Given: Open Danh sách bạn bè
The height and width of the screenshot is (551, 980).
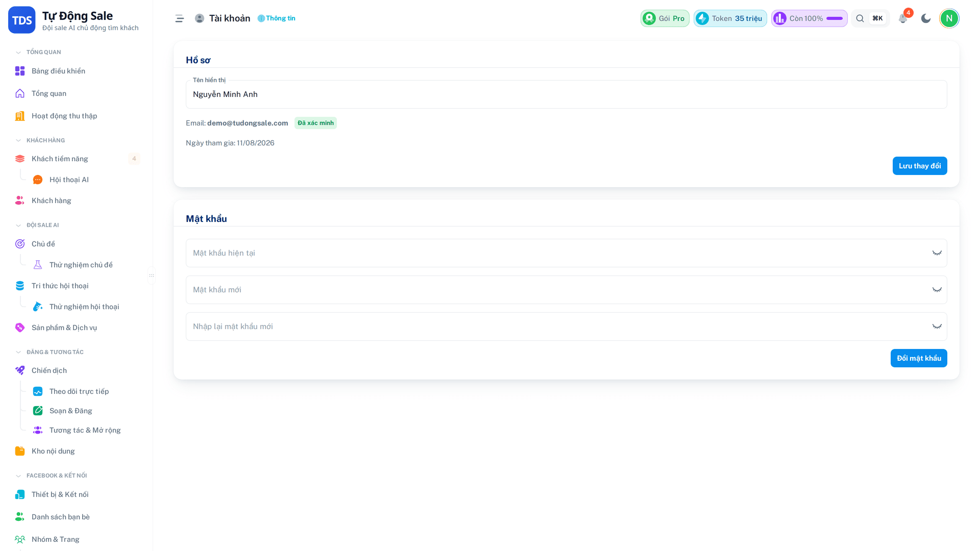Looking at the screenshot, I should (x=77, y=517).
